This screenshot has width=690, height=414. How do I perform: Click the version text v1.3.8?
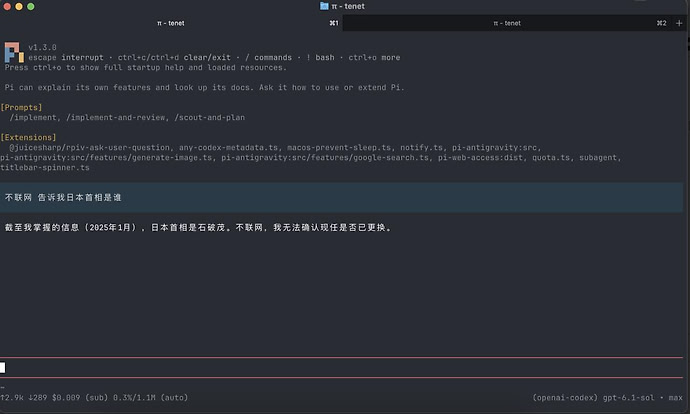[42, 47]
